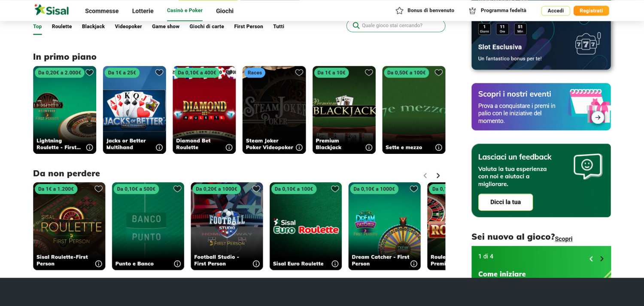
Task: Switch to Tutti tab
Action: (279, 26)
